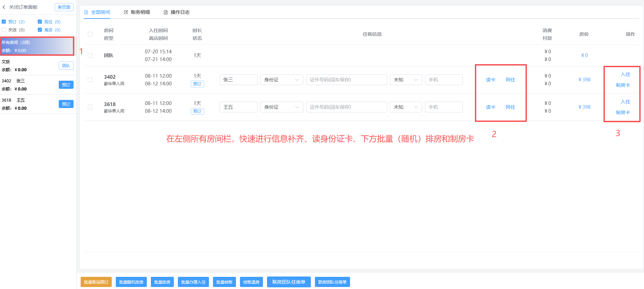Viewport: 644px width, 289px height.
Task: Click 入住 for room 3402
Action: [625, 74]
